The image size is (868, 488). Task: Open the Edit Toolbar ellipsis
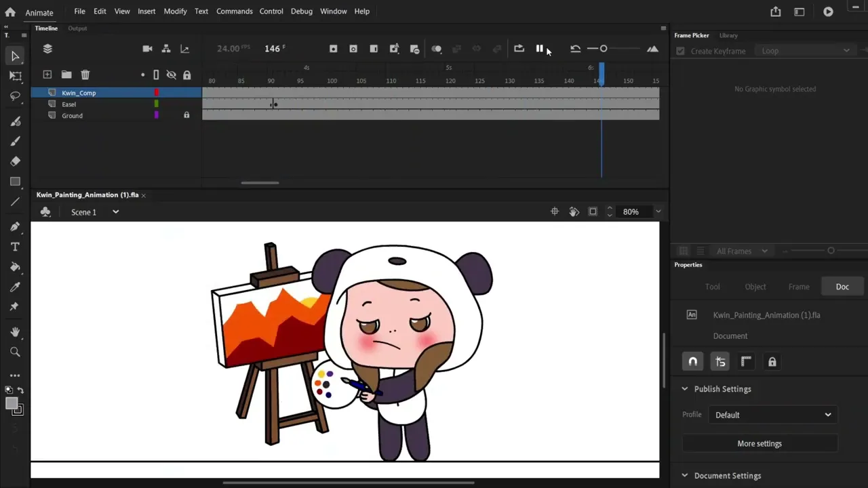[15, 375]
